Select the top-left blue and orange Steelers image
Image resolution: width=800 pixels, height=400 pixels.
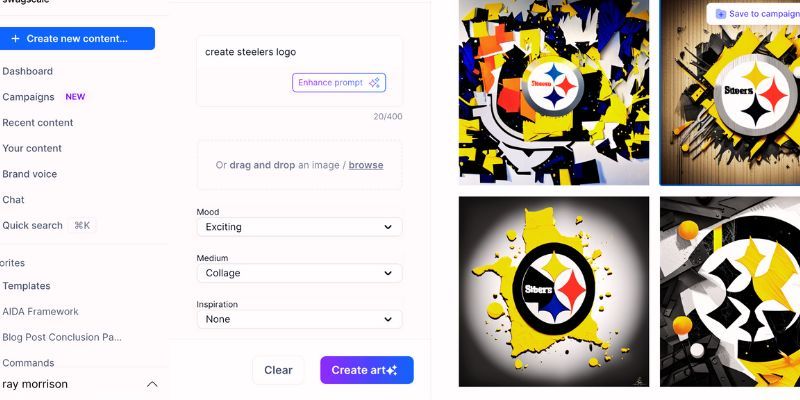coord(554,92)
